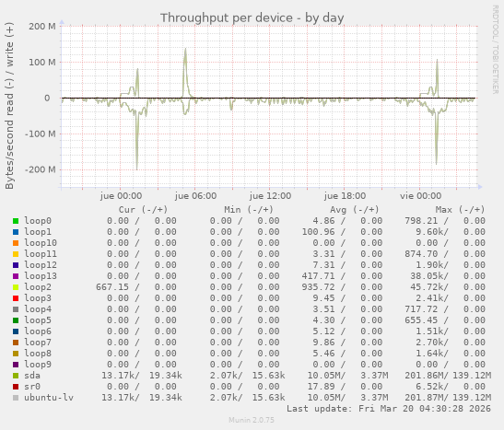The width and height of the screenshot is (504, 430).
Task: Click ubuntu-lv max read value 201.87M
Action: [423, 398]
